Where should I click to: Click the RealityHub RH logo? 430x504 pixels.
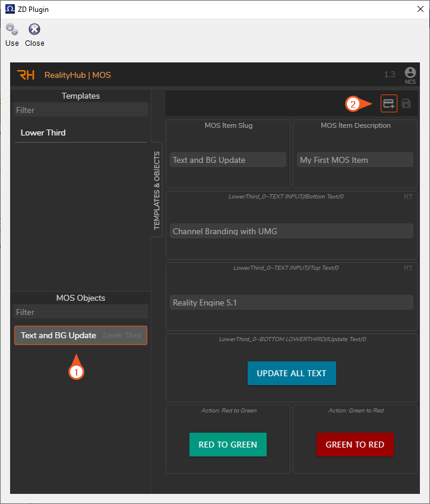pos(26,75)
